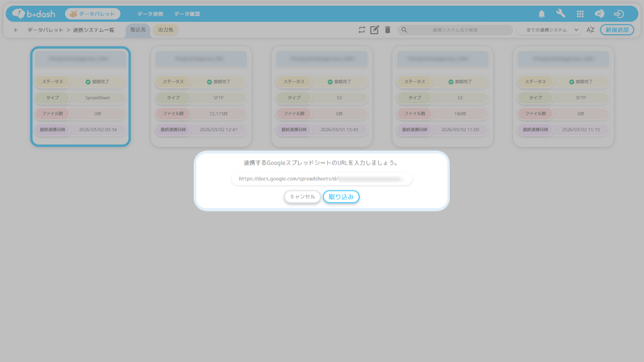Image resolution: width=644 pixels, height=362 pixels.
Task: Open the データパレット menu in header
Action: [x=93, y=14]
